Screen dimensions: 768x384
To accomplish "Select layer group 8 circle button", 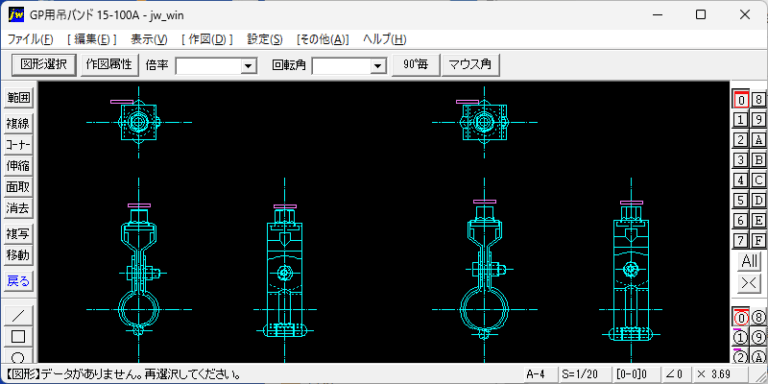I will coord(758,317).
